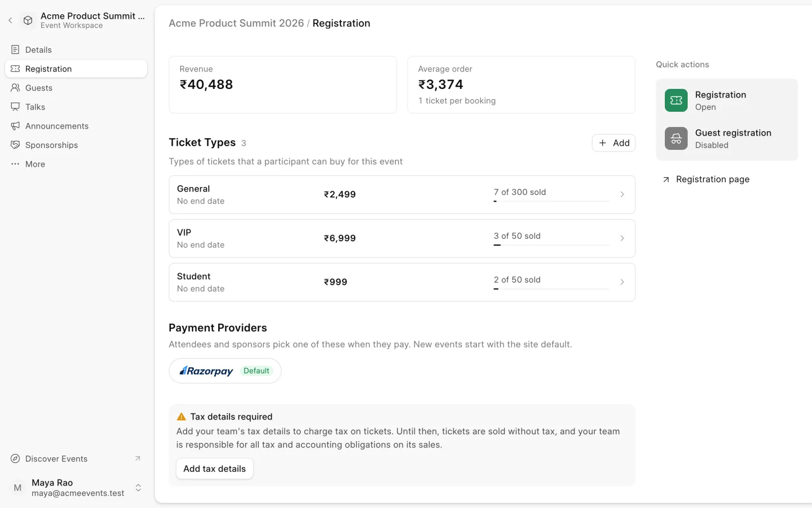812x508 pixels.
Task: Open the account switcher arrows beside Maya Rao
Action: point(138,488)
